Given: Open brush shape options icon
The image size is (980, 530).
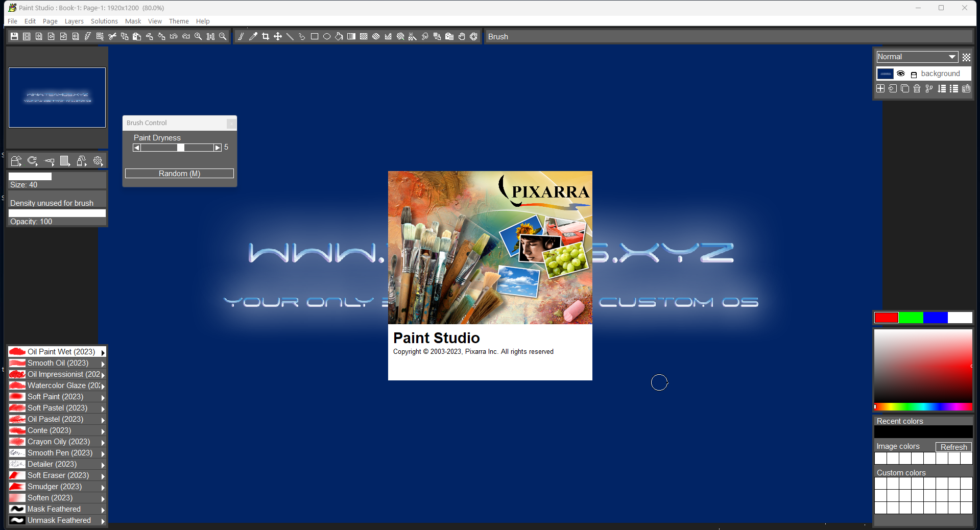Looking at the screenshot, I should 16,161.
